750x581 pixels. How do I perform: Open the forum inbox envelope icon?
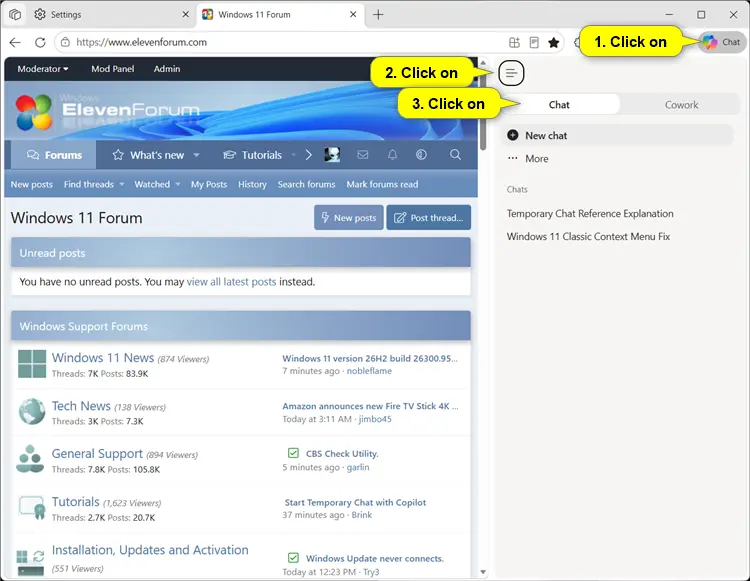coord(363,155)
